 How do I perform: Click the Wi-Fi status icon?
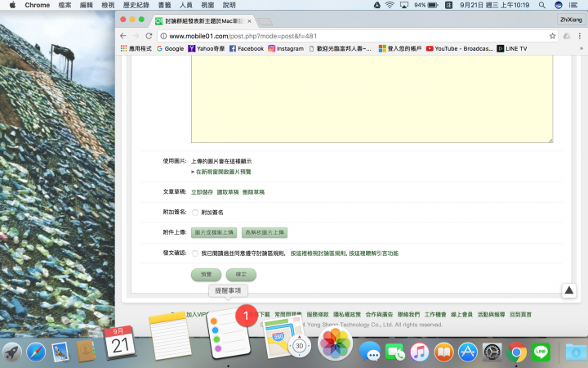point(390,5)
